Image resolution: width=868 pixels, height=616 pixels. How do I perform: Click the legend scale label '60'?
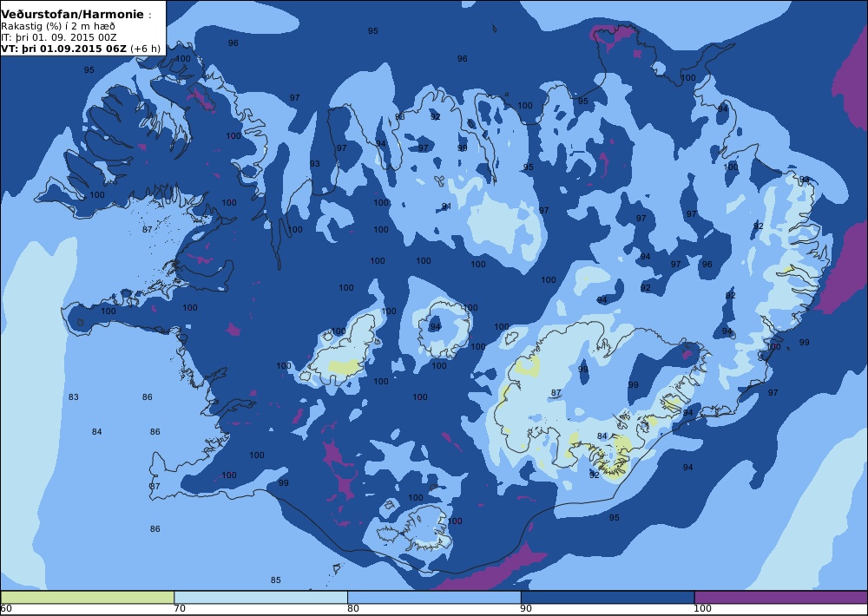[7, 609]
